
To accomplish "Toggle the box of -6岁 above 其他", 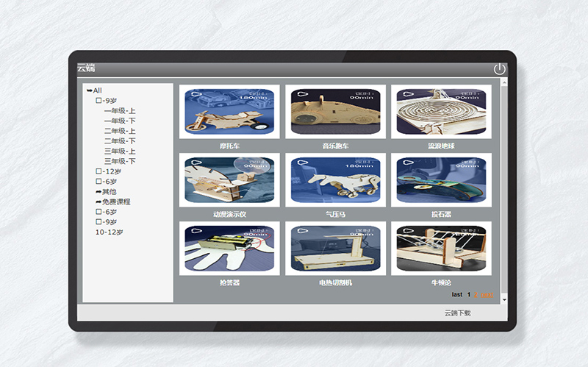I will (x=98, y=182).
